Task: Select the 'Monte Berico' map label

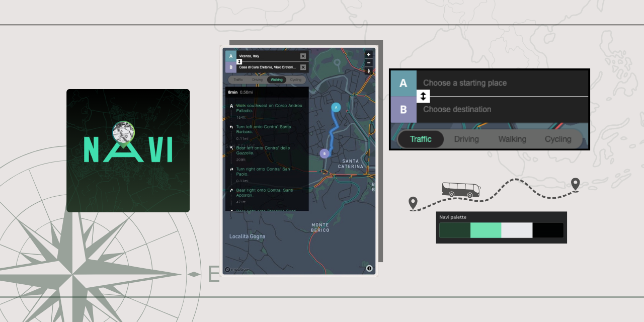Action: coord(320,227)
